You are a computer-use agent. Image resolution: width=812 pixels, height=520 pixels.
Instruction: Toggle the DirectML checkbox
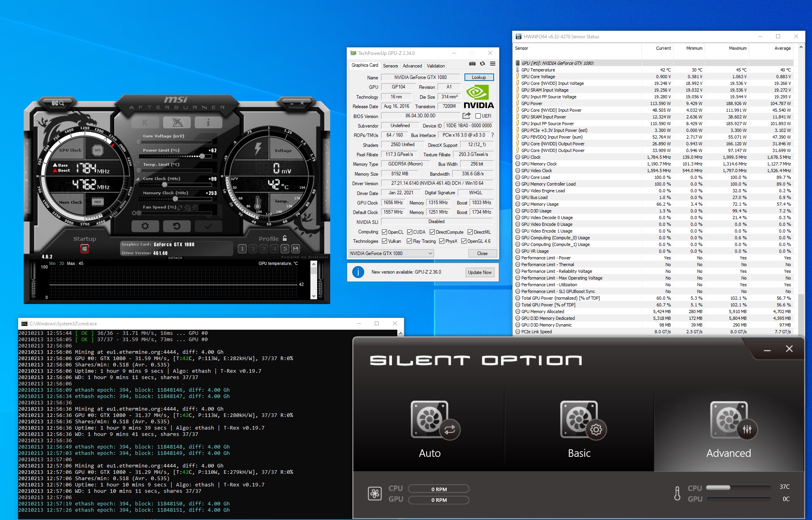[x=470, y=232]
